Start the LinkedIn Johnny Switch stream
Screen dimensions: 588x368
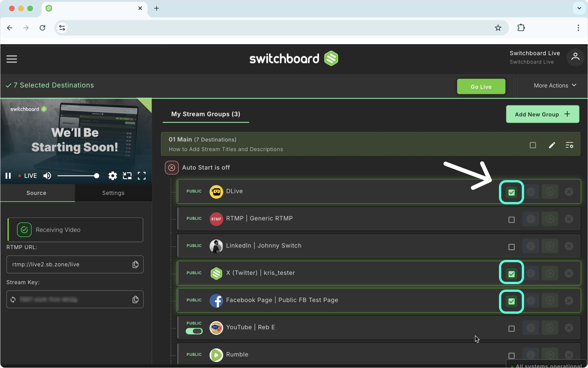pyautogui.click(x=550, y=246)
